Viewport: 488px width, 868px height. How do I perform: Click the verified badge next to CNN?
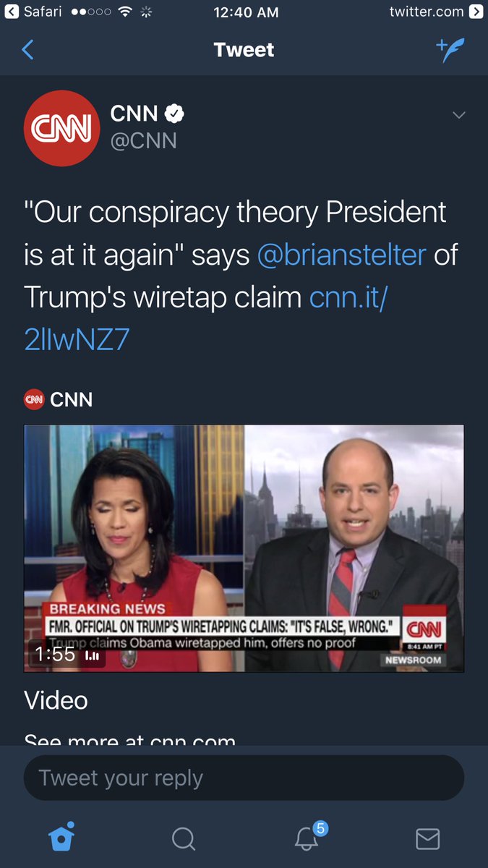176,114
